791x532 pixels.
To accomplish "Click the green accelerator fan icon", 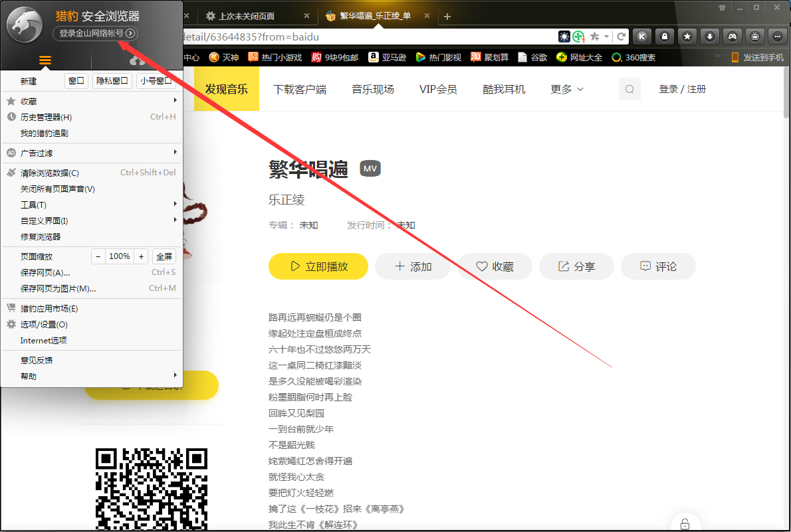I will point(579,37).
